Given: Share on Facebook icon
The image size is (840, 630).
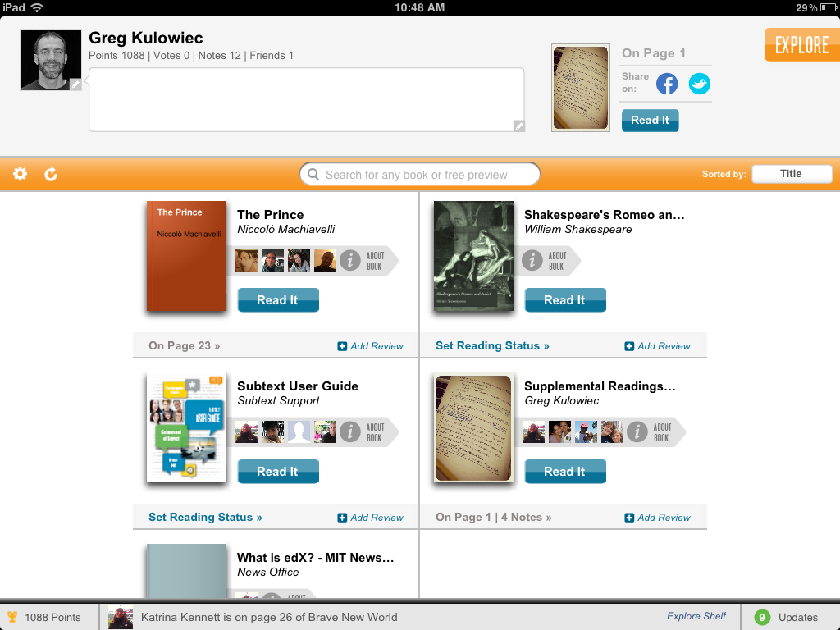Looking at the screenshot, I should coord(667,84).
